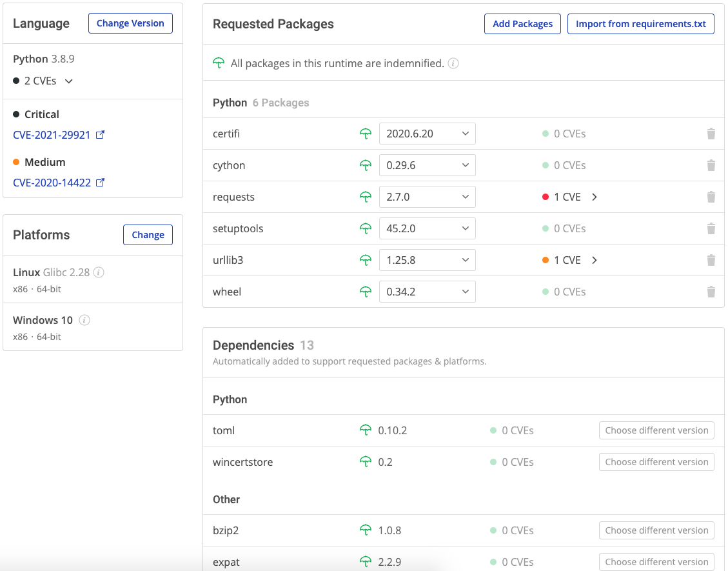Click the umbrella icon next to toml dependency
728x571 pixels.
point(366,430)
